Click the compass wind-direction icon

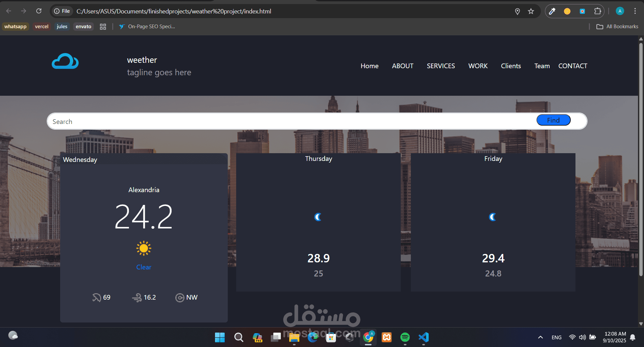(x=180, y=298)
